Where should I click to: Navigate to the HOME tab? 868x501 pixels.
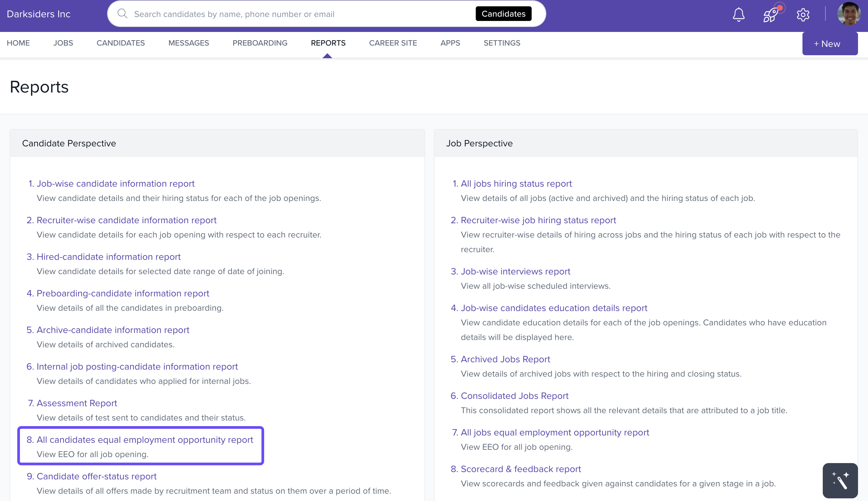pyautogui.click(x=18, y=43)
